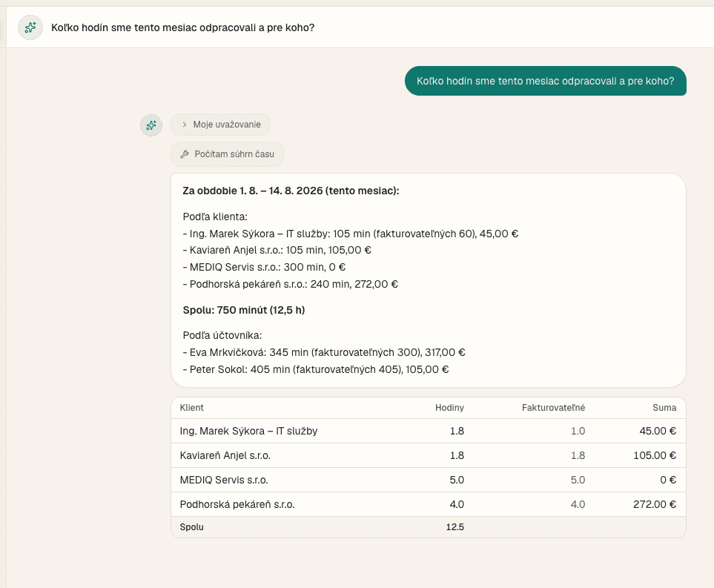Open the Počítam súhrn času tool step
This screenshot has width=714, height=588.
point(227,154)
